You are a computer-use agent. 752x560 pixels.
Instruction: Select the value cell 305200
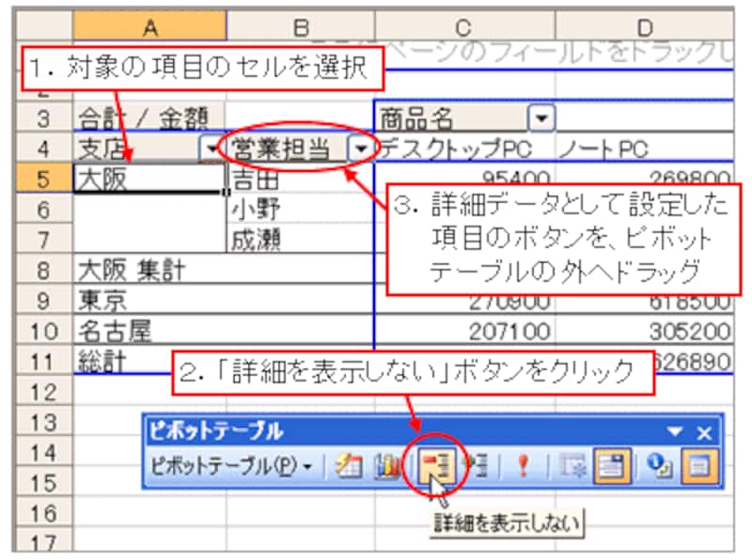pos(645,331)
